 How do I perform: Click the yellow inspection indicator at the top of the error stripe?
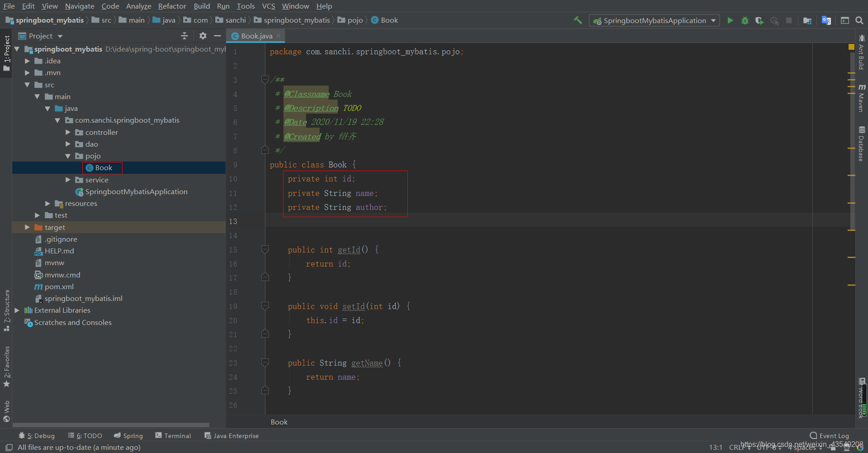(x=851, y=47)
